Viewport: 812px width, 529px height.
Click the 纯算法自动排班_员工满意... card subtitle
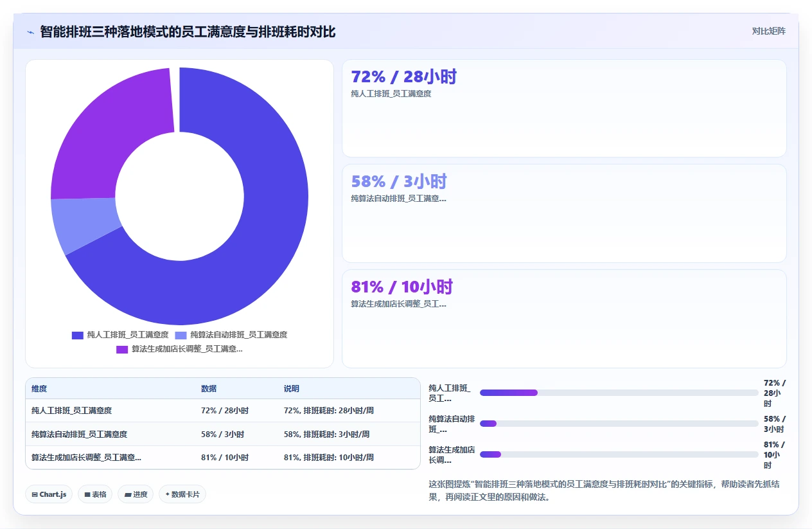point(398,199)
